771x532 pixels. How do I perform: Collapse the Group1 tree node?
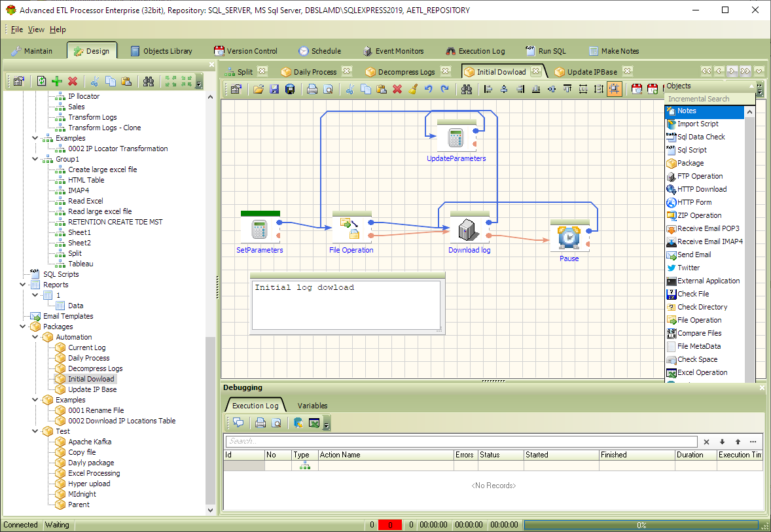pyautogui.click(x=35, y=159)
